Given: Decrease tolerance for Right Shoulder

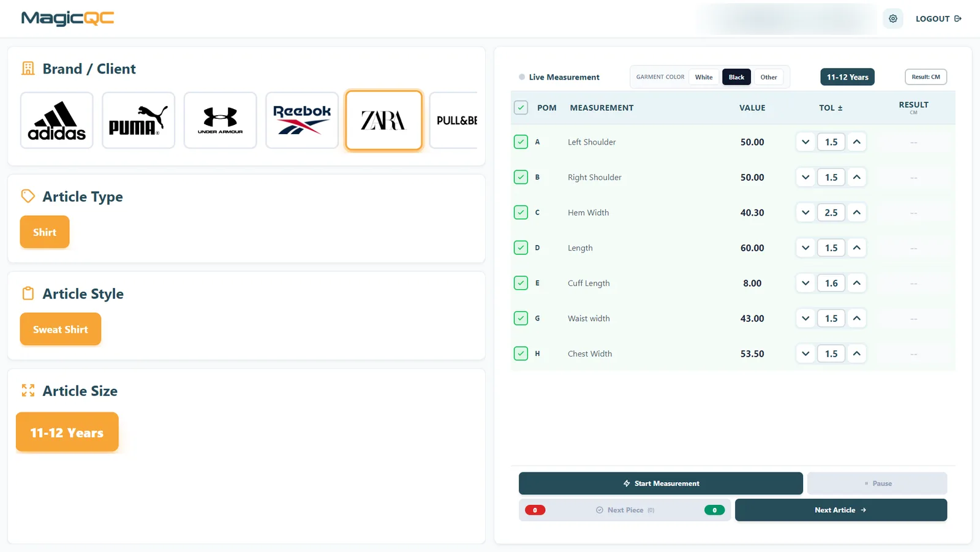Looking at the screenshot, I should 805,177.
